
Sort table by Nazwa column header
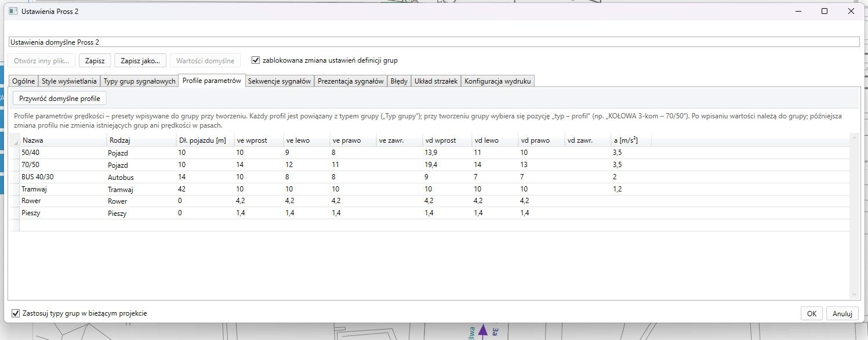63,140
